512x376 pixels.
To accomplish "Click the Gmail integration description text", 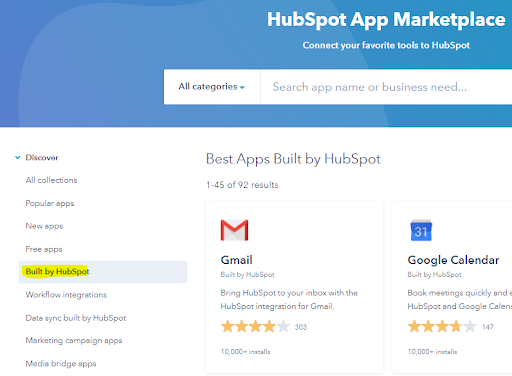I will pos(289,299).
